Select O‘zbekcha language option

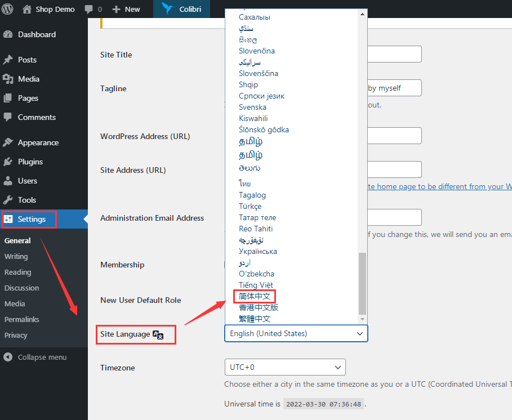pyautogui.click(x=256, y=274)
